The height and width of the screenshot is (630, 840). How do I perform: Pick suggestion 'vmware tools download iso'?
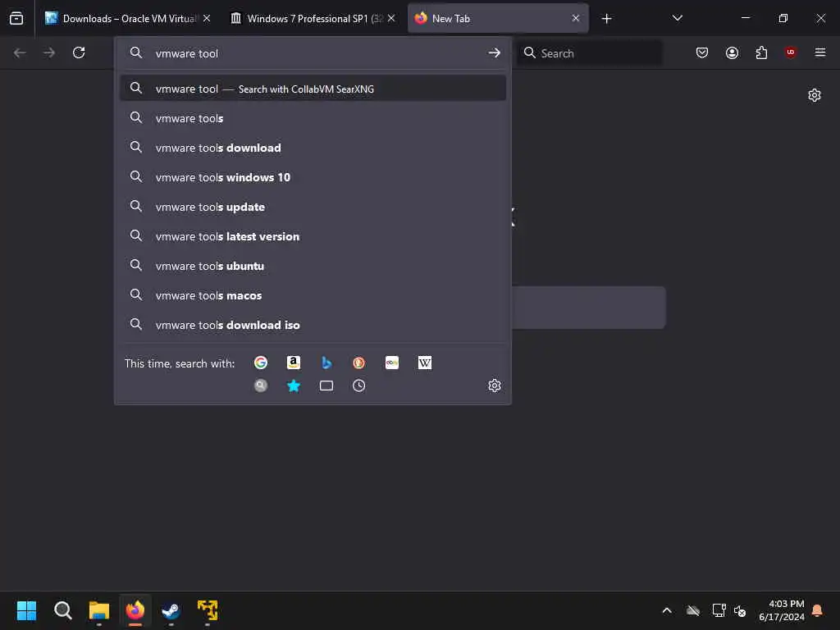point(313,325)
